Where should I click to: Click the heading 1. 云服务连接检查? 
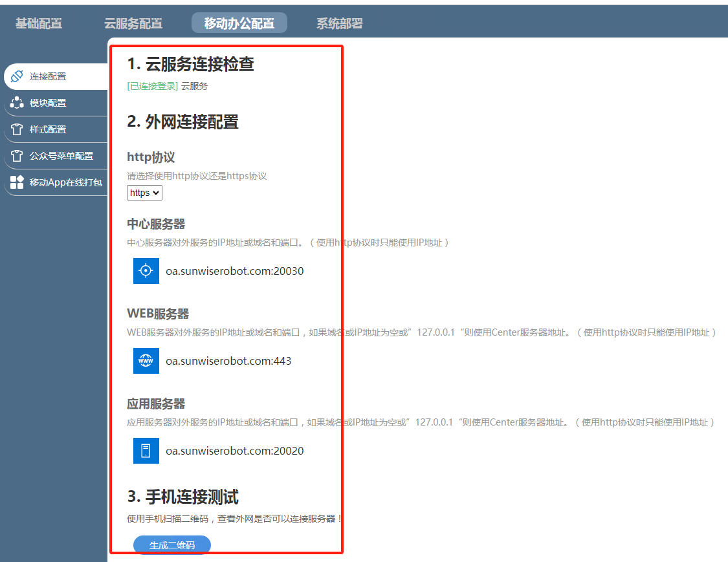click(x=190, y=64)
